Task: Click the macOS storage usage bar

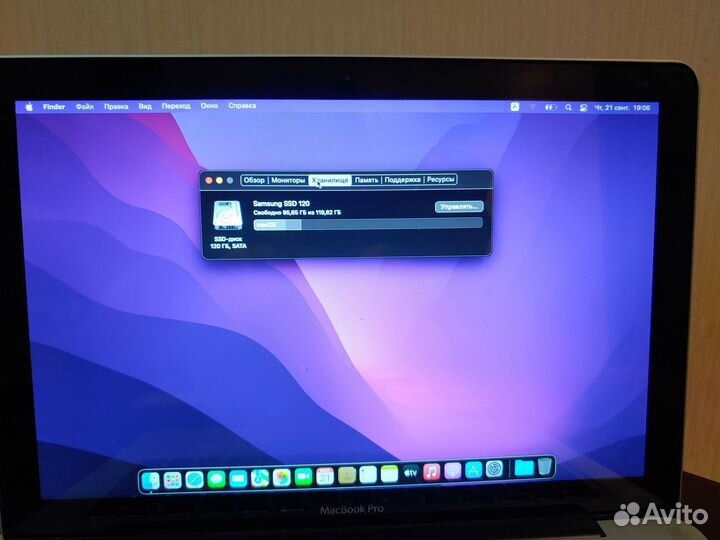Action: click(368, 224)
